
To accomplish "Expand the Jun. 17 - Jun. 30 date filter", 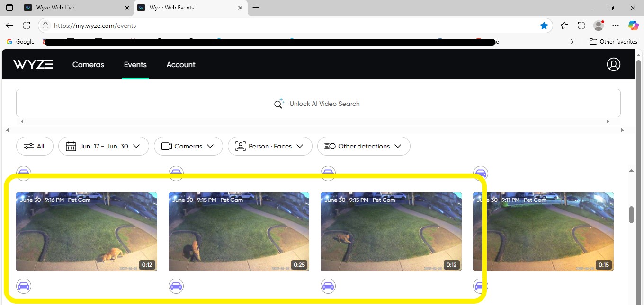I will click(104, 146).
